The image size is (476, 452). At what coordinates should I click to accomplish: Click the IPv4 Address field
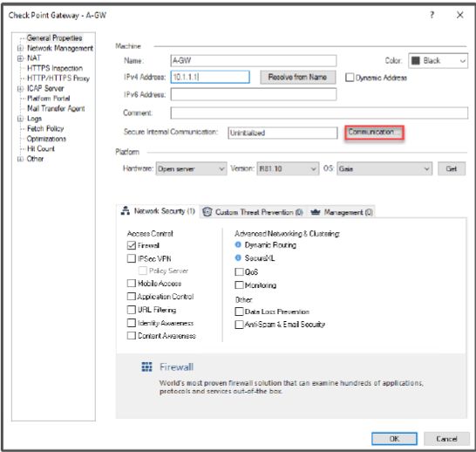(x=210, y=77)
